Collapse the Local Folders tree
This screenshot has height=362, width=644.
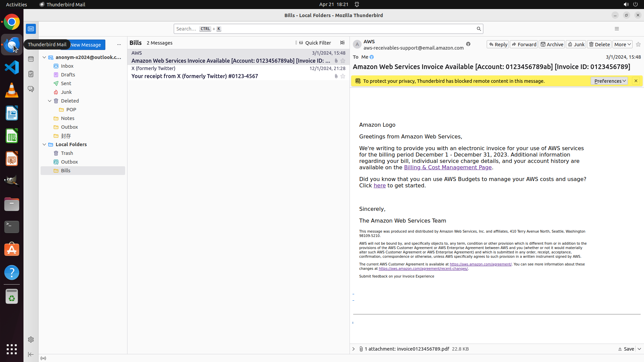[x=44, y=144]
